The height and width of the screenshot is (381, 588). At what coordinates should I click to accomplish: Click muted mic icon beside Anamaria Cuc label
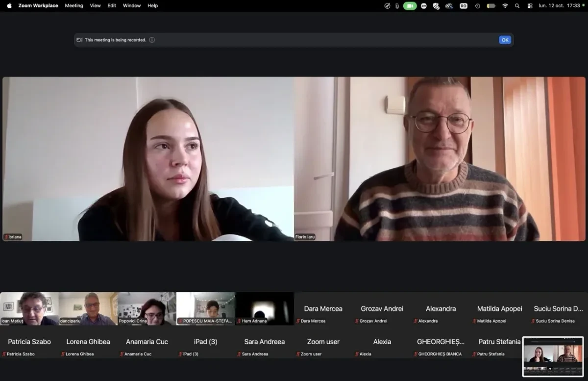coord(122,354)
